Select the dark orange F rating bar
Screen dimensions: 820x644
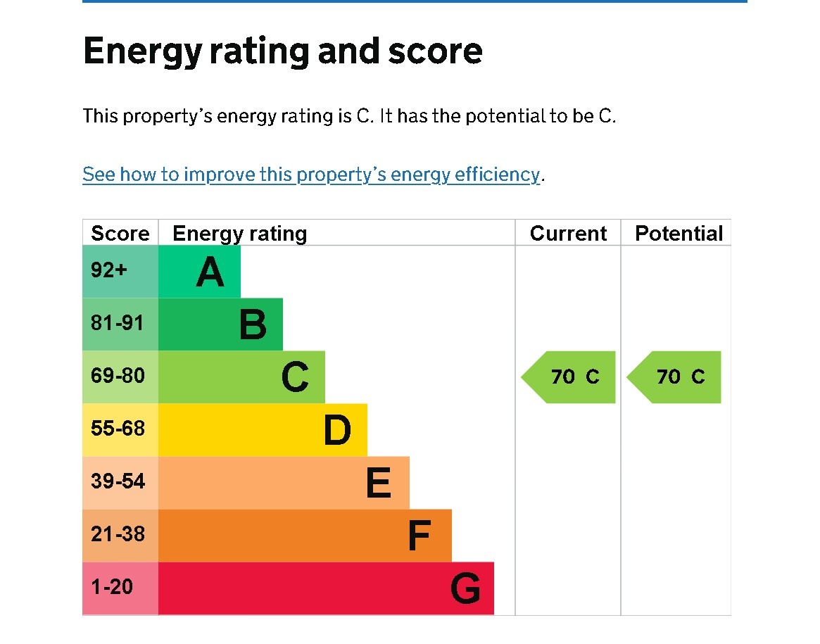305,536
